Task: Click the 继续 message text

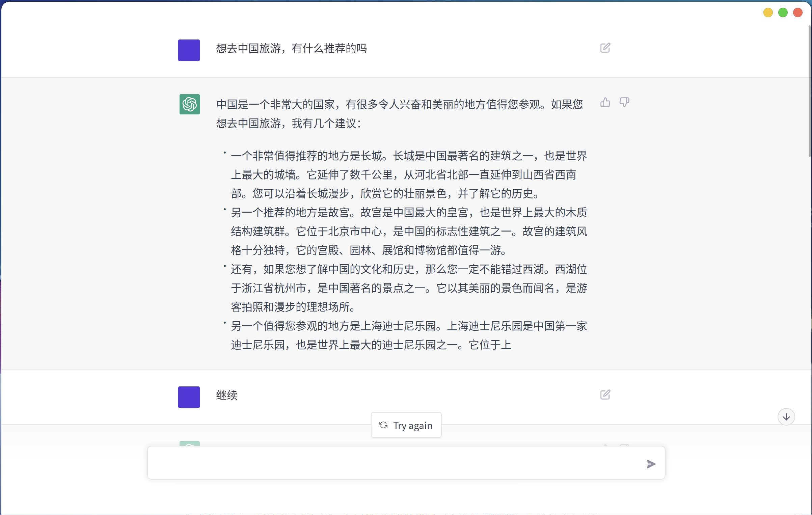Action: point(227,395)
